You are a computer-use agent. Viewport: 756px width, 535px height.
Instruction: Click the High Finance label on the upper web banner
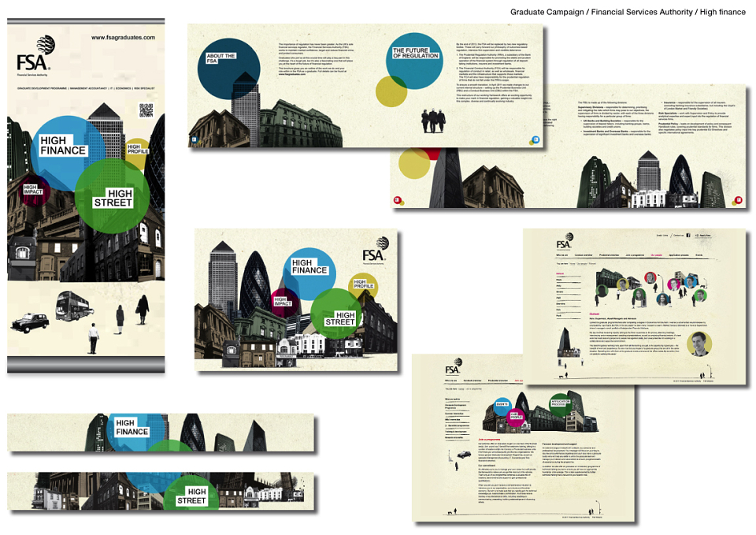tap(132, 427)
